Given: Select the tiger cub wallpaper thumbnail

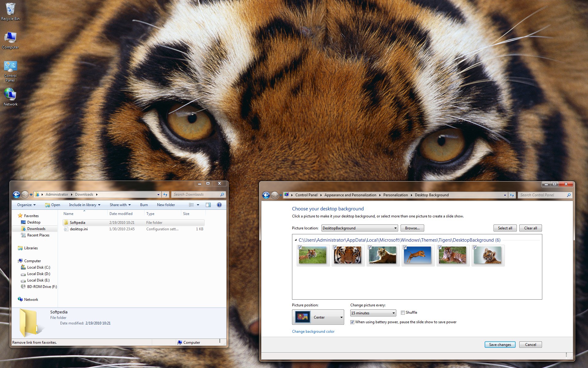Looking at the screenshot, I should click(488, 255).
